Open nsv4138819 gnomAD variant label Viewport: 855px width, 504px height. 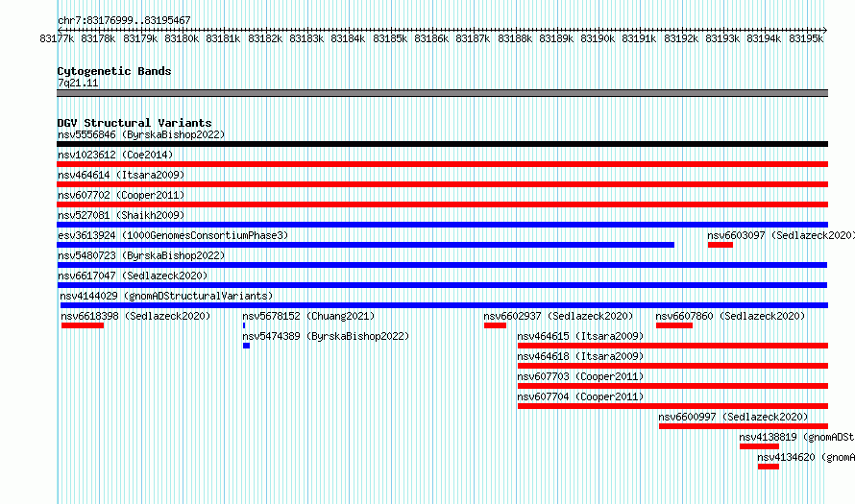(x=796, y=437)
